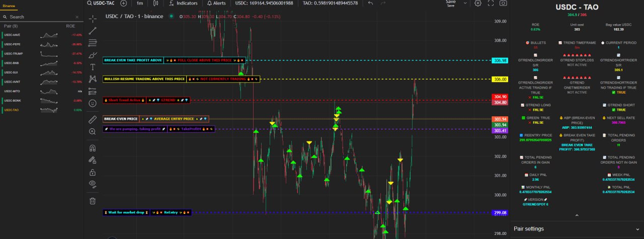This screenshot has width=644, height=239.
Task: Select the USDC-AVNT pair
Action: (x=42, y=82)
